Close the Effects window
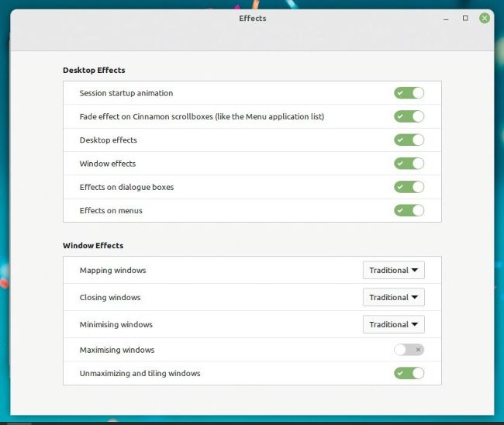504x425 pixels. tap(485, 18)
